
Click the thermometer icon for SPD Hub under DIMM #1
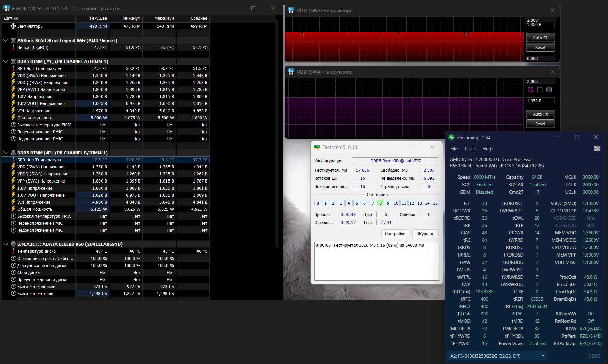coord(13,68)
